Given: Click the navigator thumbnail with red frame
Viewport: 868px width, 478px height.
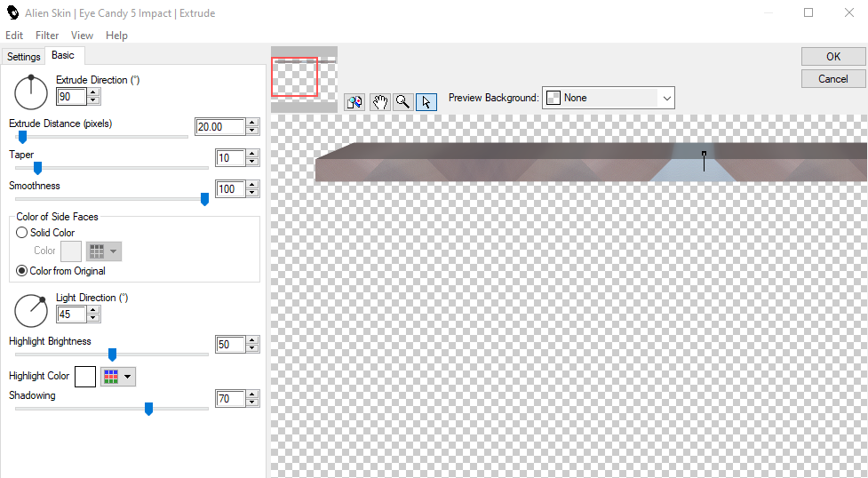Looking at the screenshot, I should click(304, 79).
